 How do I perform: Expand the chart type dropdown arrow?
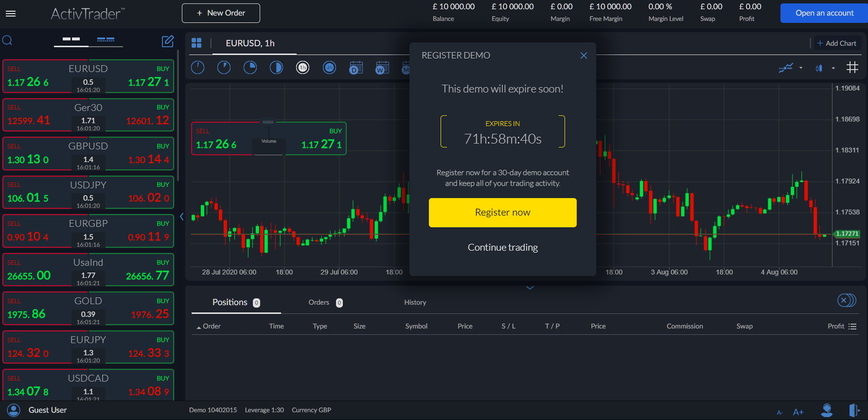click(x=833, y=68)
